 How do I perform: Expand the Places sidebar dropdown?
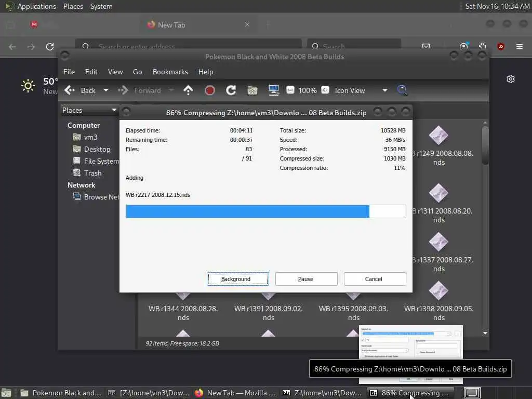pos(89,110)
